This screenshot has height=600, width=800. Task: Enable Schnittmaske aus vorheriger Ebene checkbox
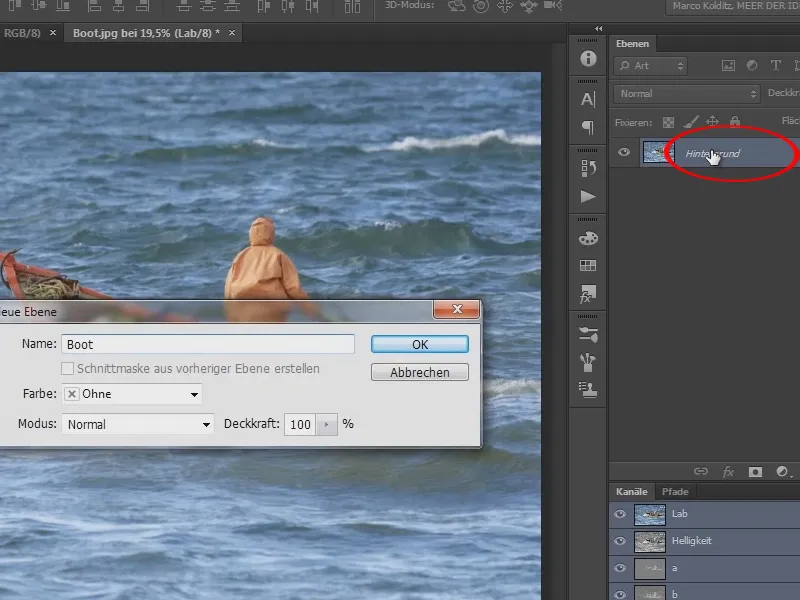coord(67,368)
